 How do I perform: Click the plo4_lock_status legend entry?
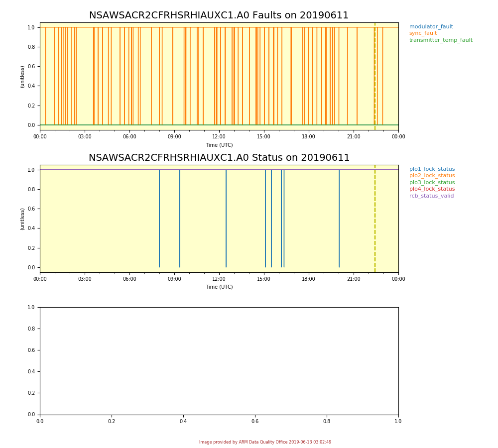(x=432, y=189)
